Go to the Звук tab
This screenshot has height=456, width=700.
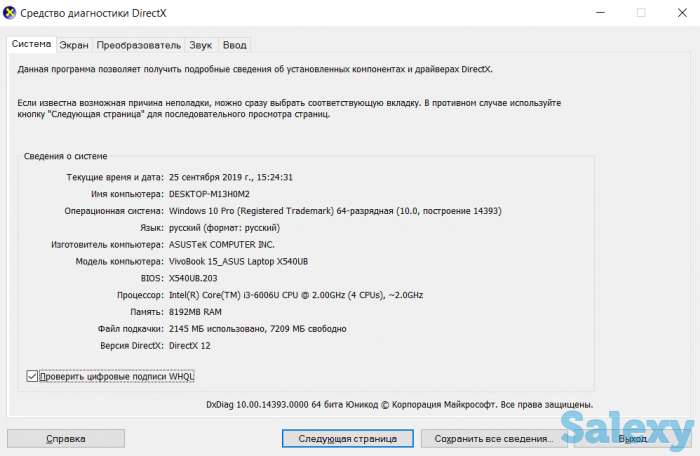200,45
